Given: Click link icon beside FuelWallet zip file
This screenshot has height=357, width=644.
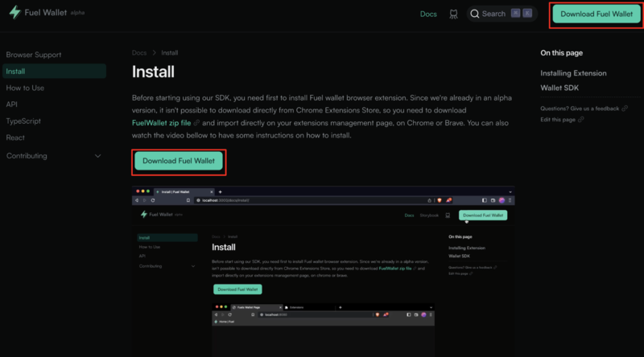Looking at the screenshot, I should (196, 123).
